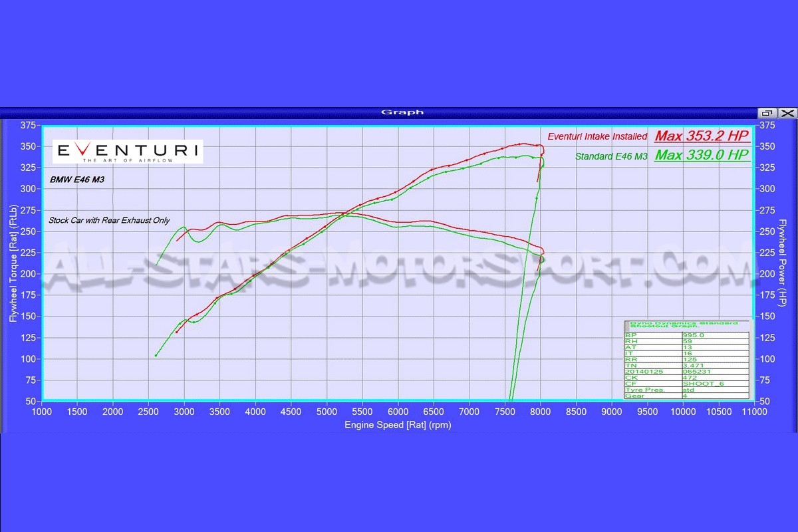
Task: Click the 'Tyre Pres.' row label
Action: (653, 390)
